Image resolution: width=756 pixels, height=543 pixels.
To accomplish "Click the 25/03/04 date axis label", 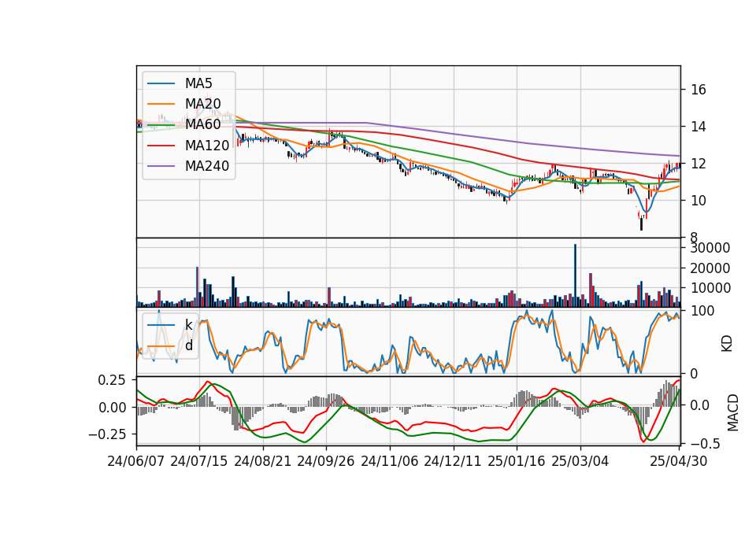I will coord(580,461).
